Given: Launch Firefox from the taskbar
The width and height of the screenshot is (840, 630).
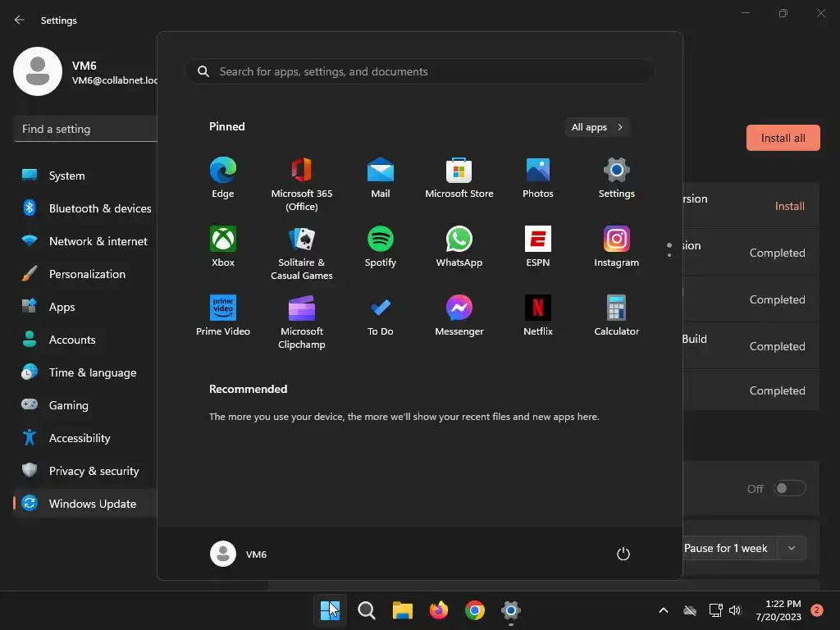Looking at the screenshot, I should (x=439, y=610).
